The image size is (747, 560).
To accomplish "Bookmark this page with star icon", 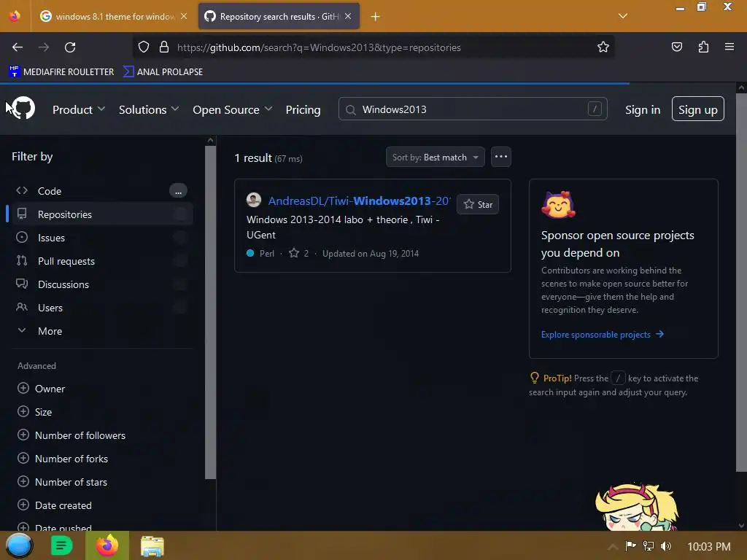I will 603,47.
